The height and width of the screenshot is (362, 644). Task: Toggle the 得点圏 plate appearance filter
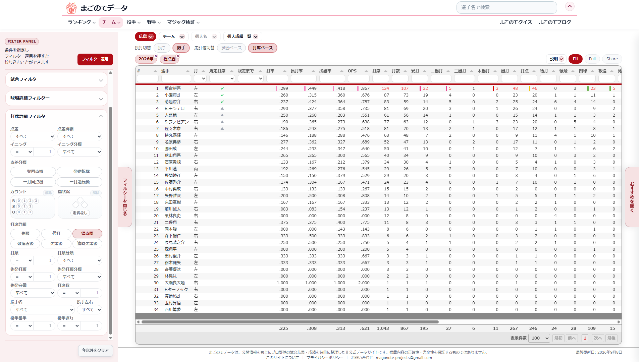point(87,234)
